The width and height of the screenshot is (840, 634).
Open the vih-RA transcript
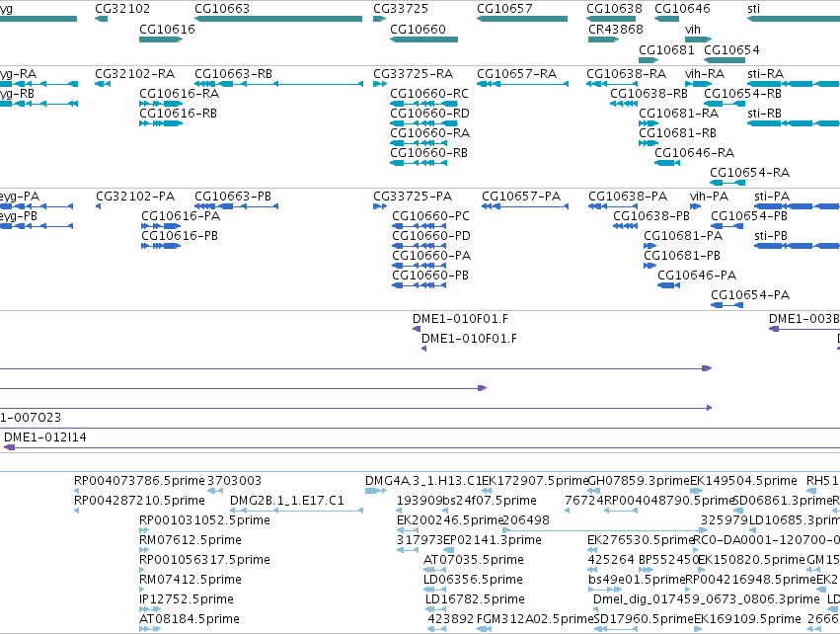[699, 84]
